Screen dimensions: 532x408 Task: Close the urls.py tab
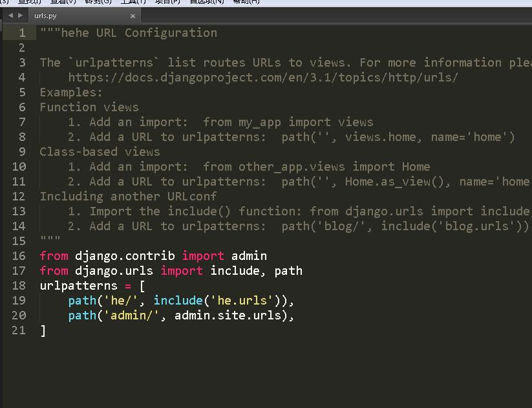point(133,16)
